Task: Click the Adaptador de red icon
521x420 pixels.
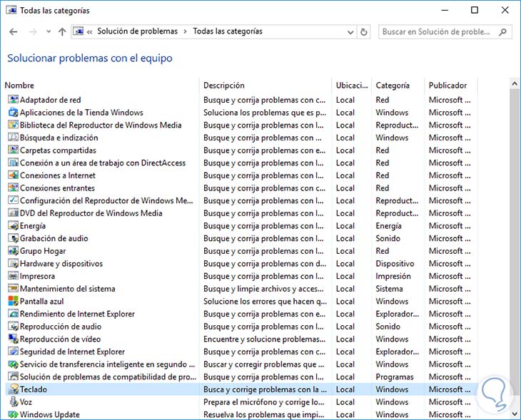Action: coord(13,100)
